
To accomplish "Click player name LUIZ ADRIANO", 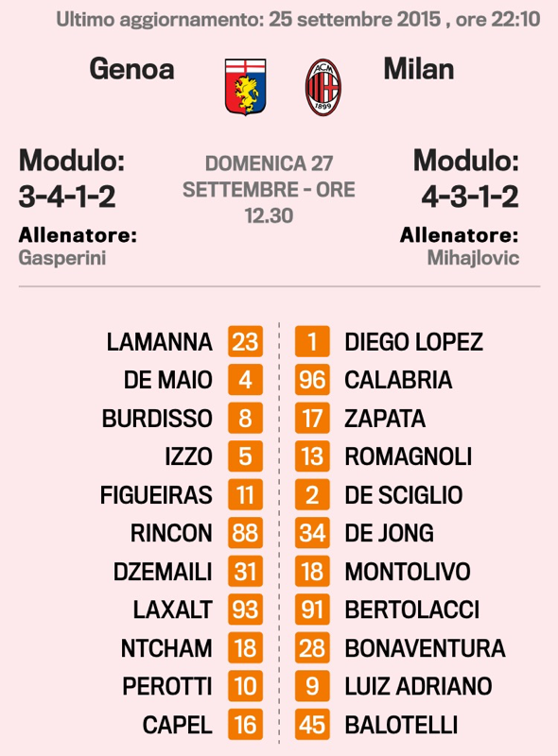I will pyautogui.click(x=418, y=687).
